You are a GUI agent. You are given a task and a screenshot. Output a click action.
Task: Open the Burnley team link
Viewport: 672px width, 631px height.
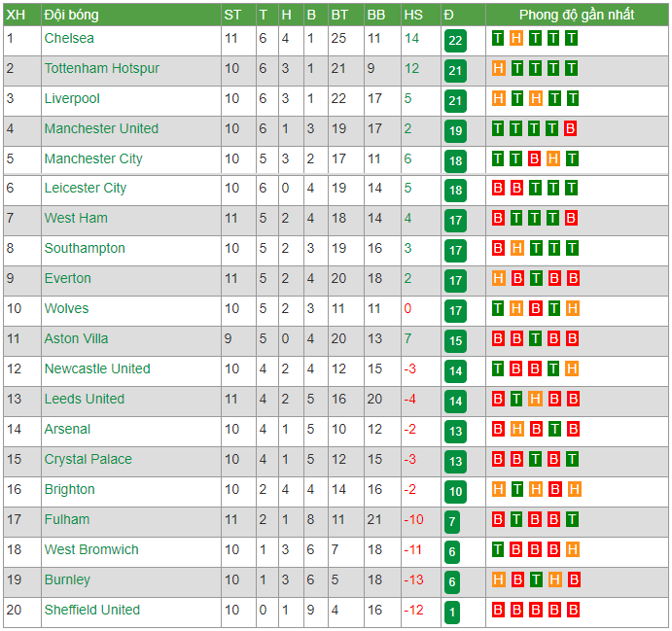pos(67,579)
